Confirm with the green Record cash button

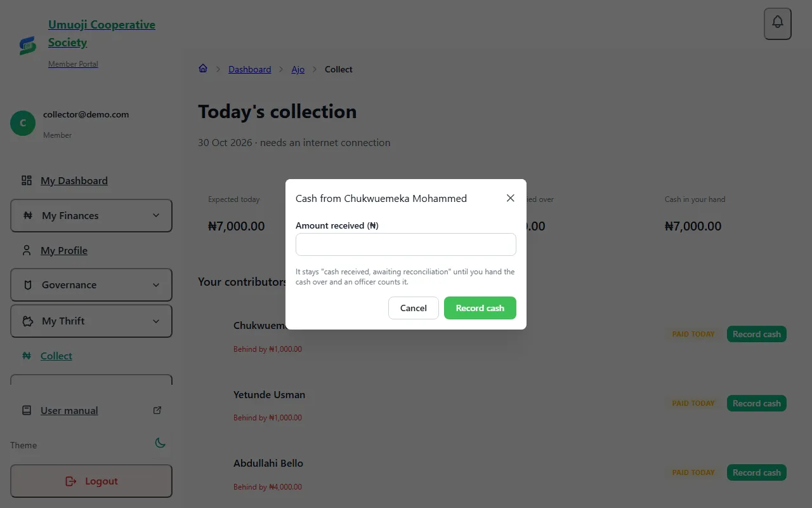(480, 308)
